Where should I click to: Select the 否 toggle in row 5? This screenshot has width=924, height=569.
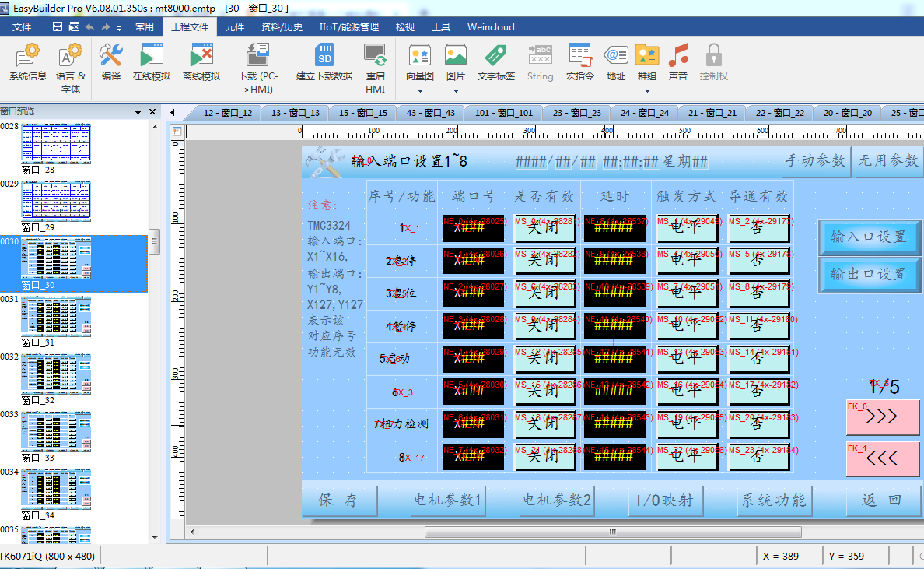click(758, 359)
